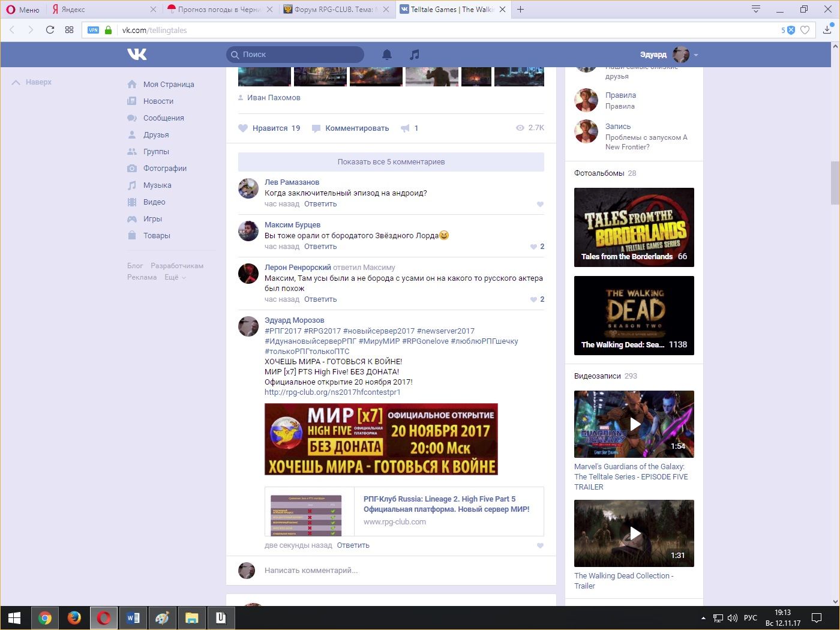Screen dimensions: 840x630
Task: Show all 5 comments on post
Action: [x=391, y=162]
